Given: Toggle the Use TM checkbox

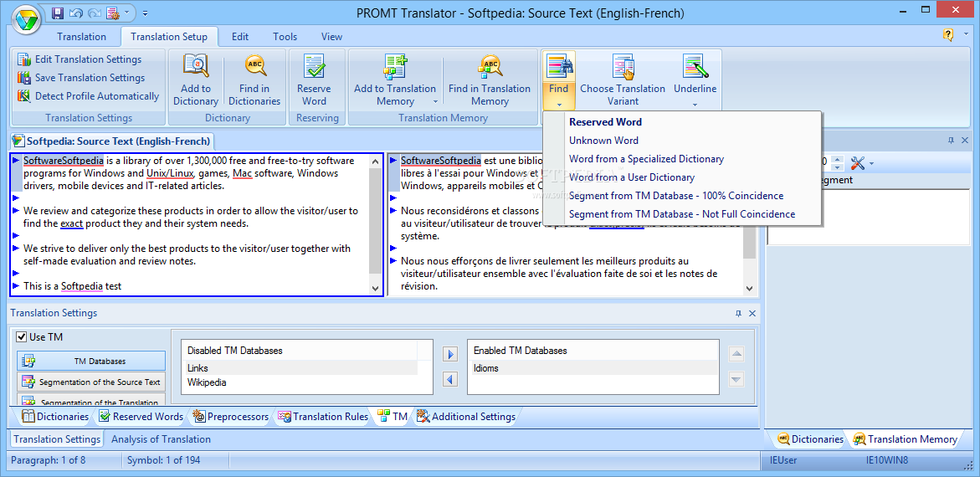Looking at the screenshot, I should [x=21, y=337].
